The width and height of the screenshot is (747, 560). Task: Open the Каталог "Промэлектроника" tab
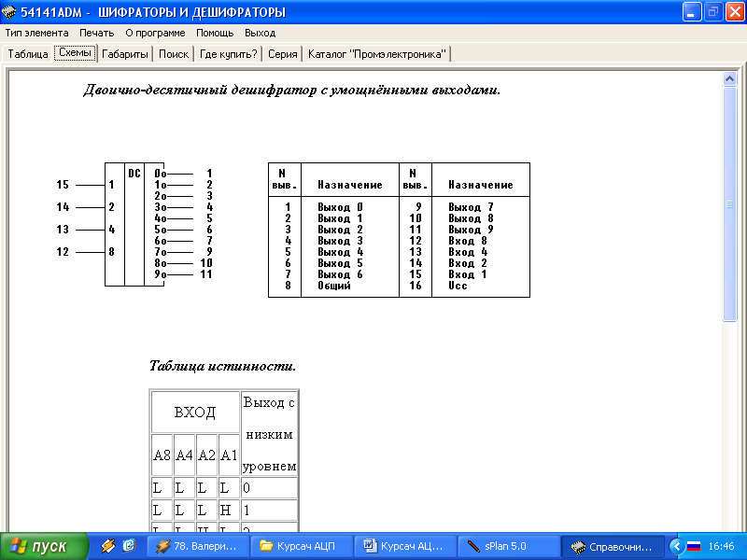[377, 54]
